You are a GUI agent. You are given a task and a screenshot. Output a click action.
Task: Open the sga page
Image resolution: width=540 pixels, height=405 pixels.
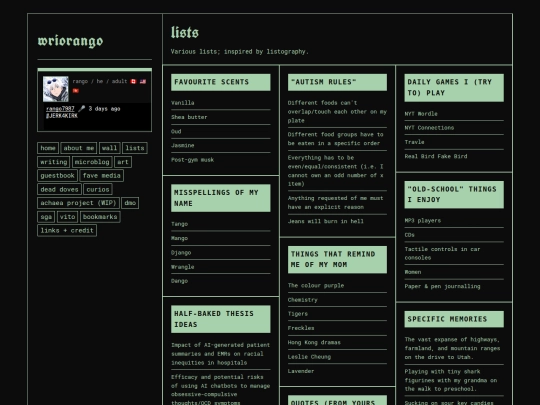(46, 217)
